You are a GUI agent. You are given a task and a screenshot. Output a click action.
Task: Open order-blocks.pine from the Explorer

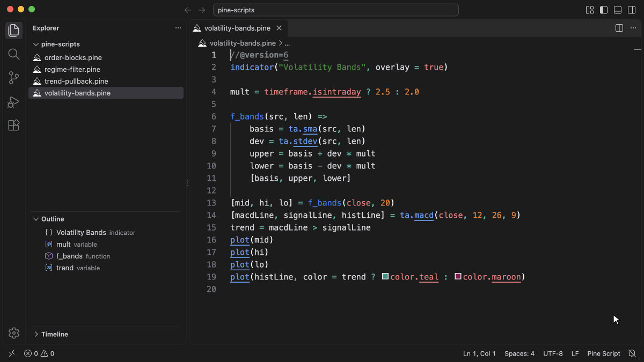(x=106, y=58)
